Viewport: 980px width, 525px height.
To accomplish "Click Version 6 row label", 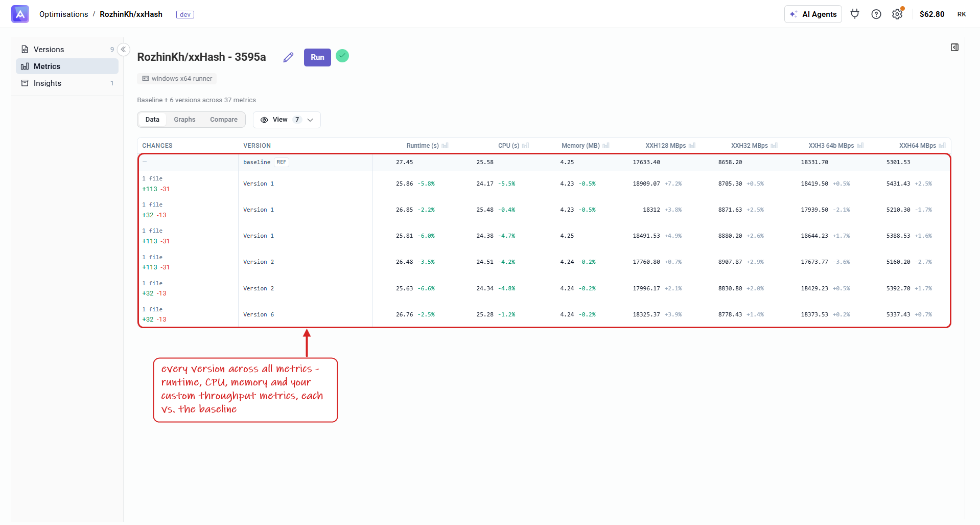I will click(259, 314).
